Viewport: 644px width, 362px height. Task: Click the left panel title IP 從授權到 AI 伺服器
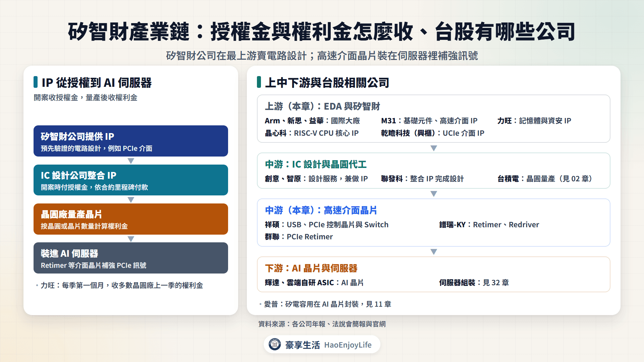(x=97, y=82)
